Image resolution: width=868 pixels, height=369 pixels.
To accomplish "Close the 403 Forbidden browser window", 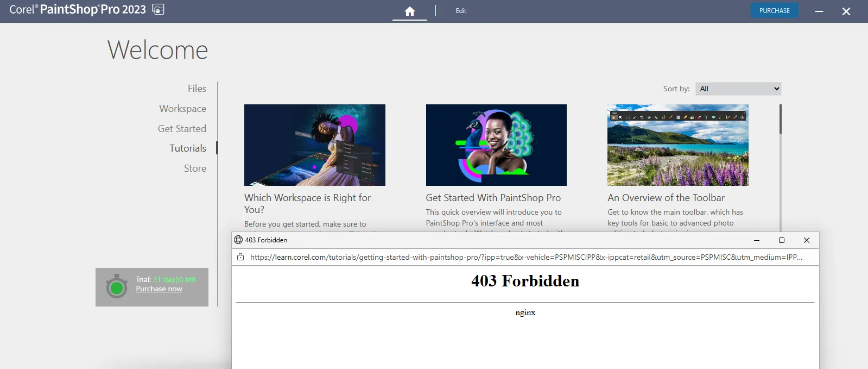I will [x=807, y=240].
